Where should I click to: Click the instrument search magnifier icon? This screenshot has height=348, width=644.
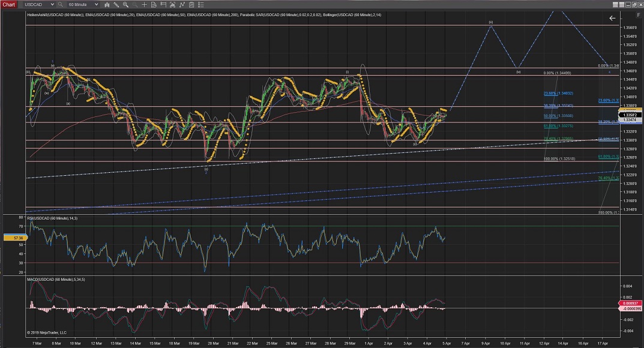point(61,5)
